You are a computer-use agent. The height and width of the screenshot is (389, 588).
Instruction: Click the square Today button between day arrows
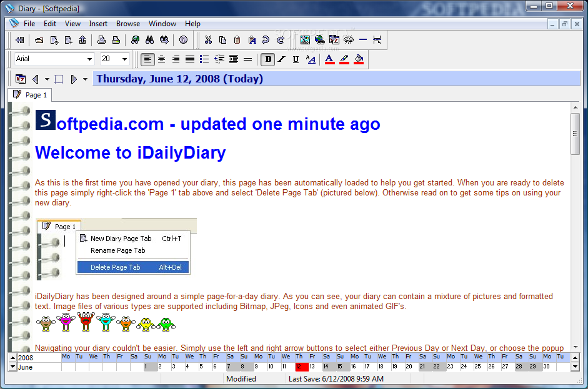point(59,79)
